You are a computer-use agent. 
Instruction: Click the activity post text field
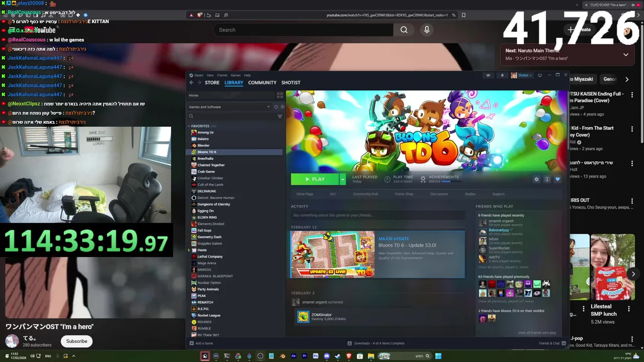[x=377, y=215]
